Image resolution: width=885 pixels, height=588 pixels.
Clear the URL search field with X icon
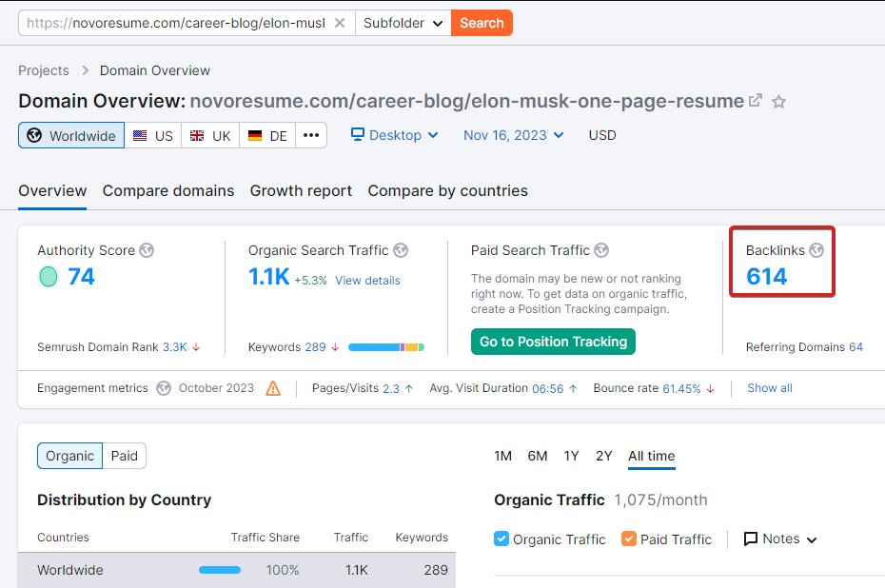pyautogui.click(x=339, y=23)
